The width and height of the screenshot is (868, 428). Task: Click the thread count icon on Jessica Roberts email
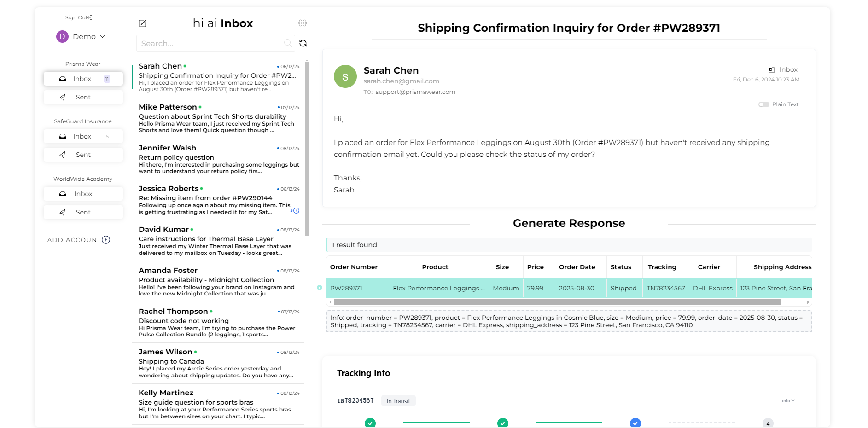tap(296, 211)
